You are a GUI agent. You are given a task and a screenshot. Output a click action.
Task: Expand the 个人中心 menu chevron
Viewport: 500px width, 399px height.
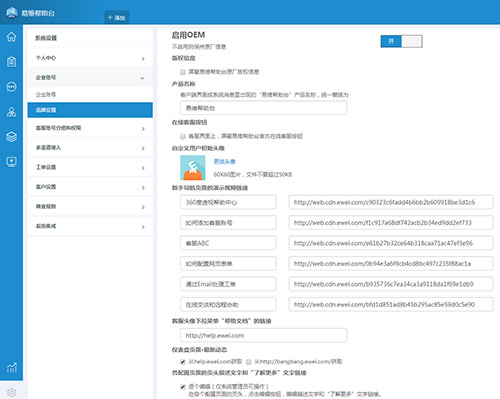143,59
